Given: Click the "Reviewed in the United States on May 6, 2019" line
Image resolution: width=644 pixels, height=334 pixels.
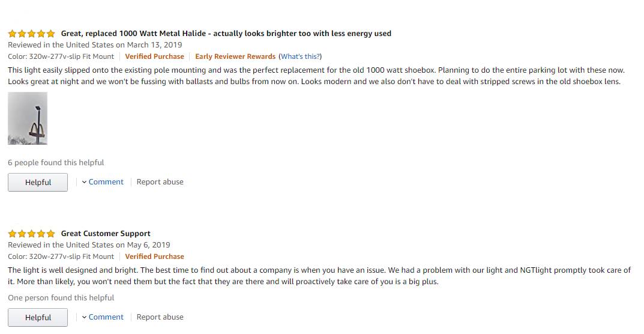Looking at the screenshot, I should click(89, 245).
